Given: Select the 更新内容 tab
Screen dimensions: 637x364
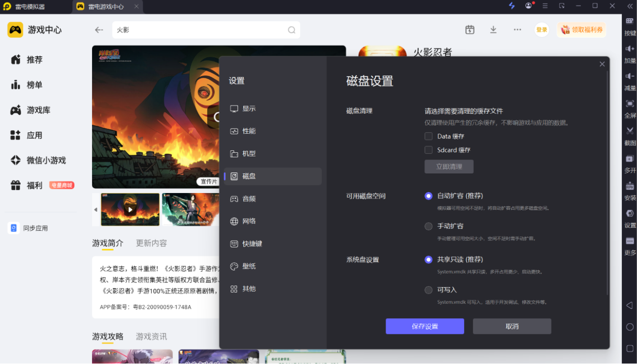Looking at the screenshot, I should point(151,243).
